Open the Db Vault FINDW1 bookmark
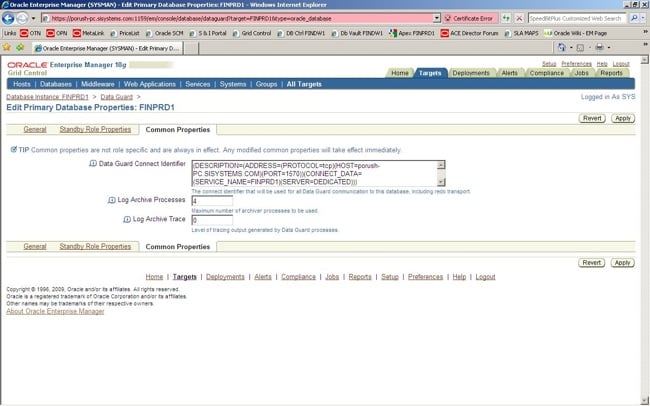The image size is (650, 406). click(x=357, y=33)
